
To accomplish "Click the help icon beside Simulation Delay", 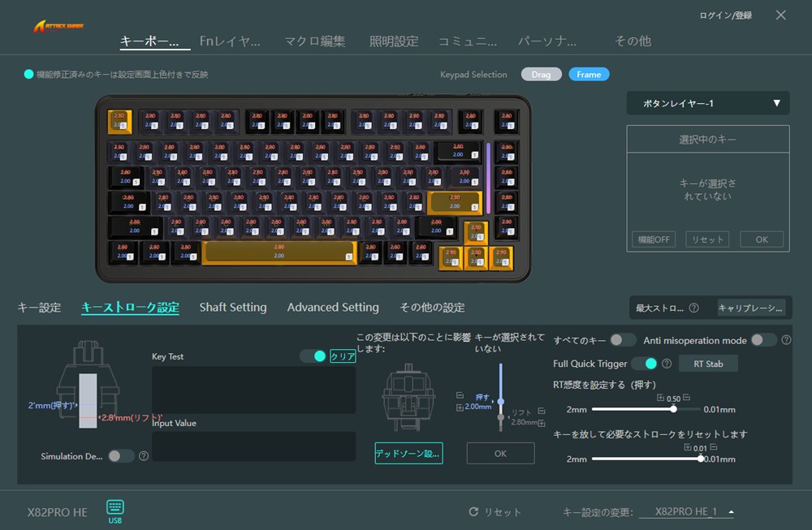I will click(144, 457).
